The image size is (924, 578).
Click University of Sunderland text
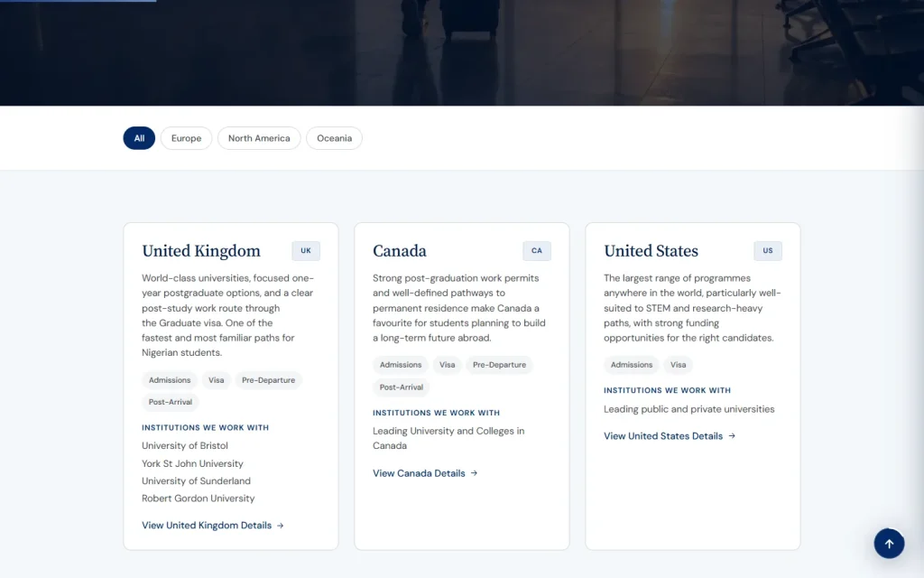tap(196, 480)
